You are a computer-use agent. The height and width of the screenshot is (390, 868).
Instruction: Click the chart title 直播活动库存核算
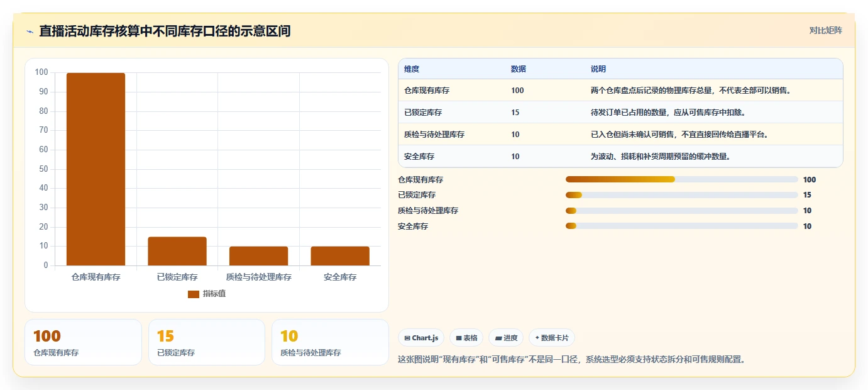click(x=165, y=31)
